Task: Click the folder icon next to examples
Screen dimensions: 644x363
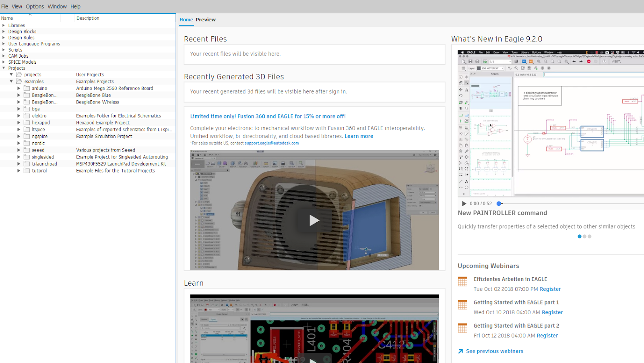Action: click(x=19, y=81)
